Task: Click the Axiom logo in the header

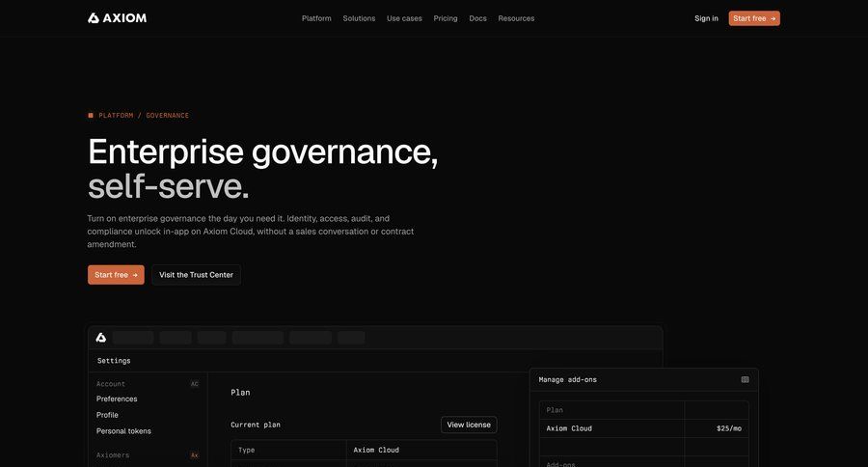Action: coord(117,18)
